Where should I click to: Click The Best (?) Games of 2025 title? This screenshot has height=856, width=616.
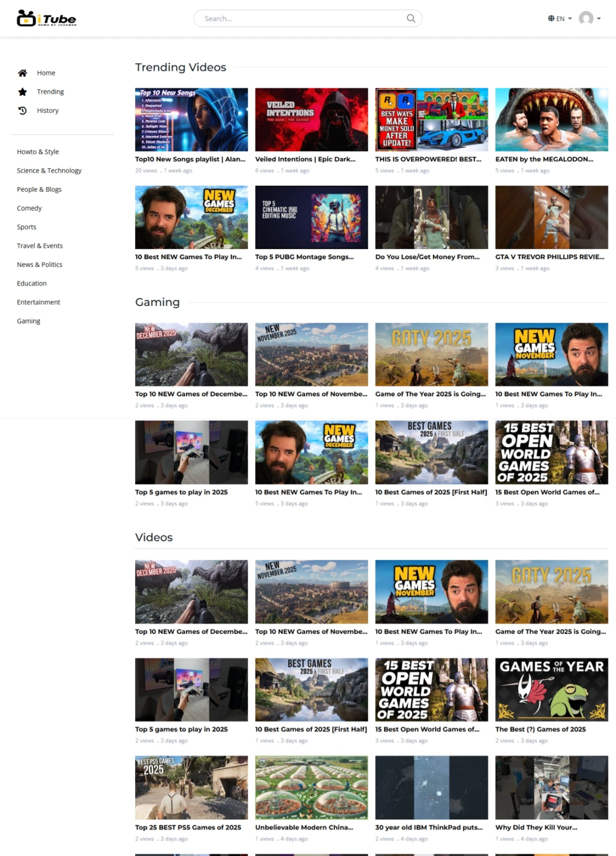(540, 729)
